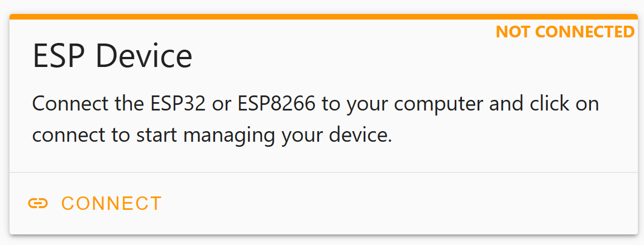
Task: Click the word ESP32 in the description
Action: tap(178, 104)
